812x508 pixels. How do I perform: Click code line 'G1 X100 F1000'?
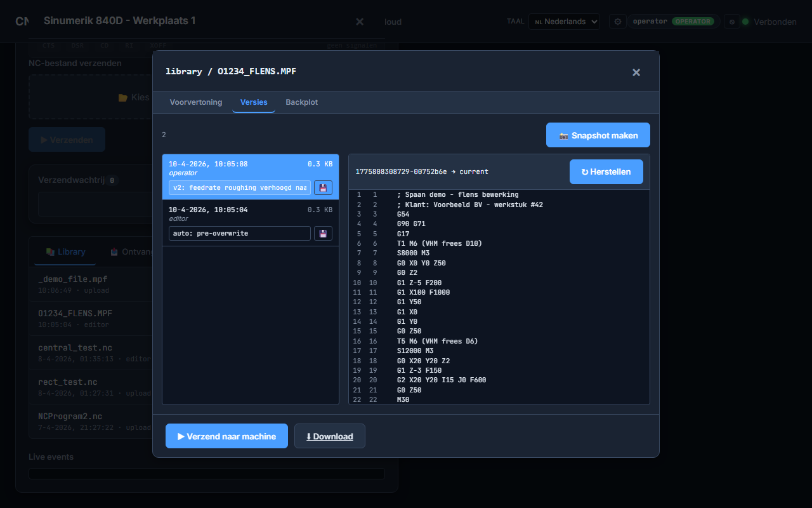[423, 292]
